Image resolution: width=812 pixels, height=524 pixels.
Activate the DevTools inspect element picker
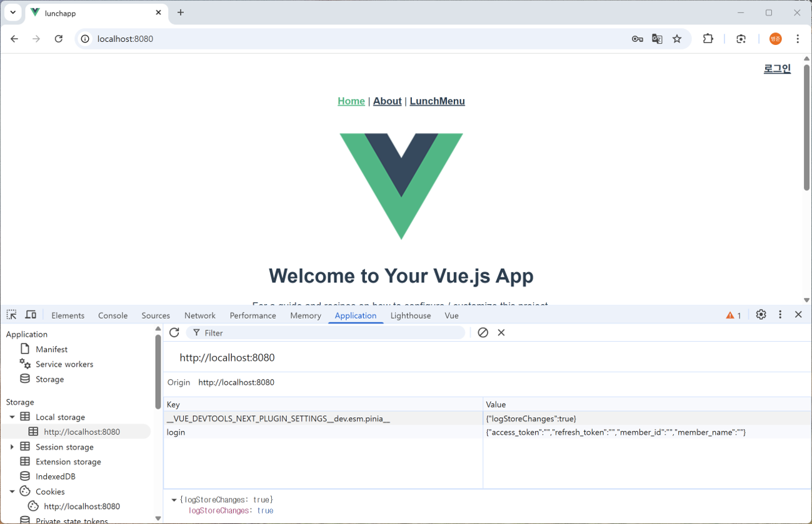tap(12, 315)
